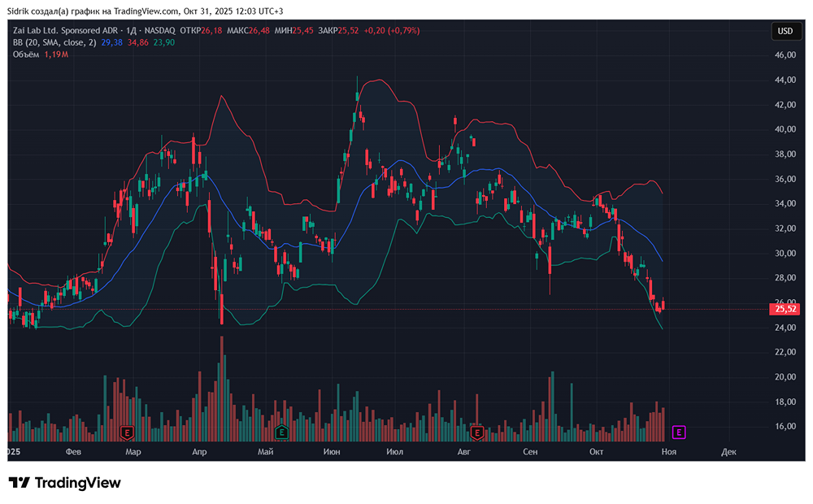Click the 46,00 price axis label

(x=785, y=55)
